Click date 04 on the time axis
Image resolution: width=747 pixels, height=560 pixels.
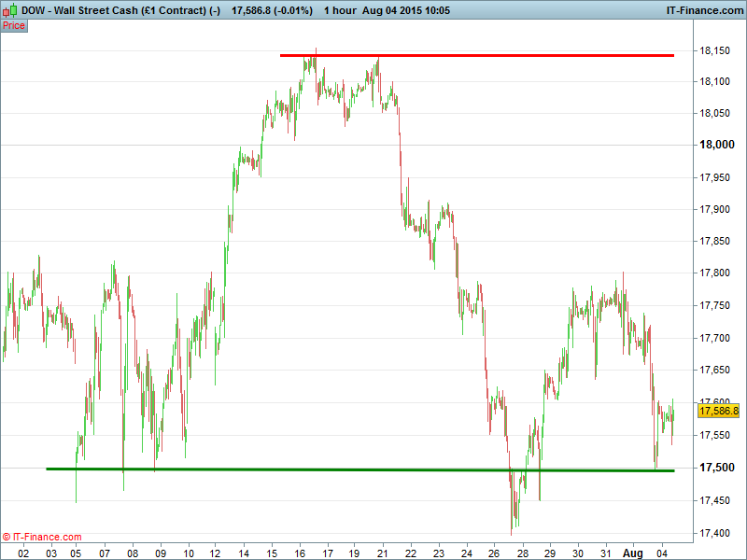662,552
